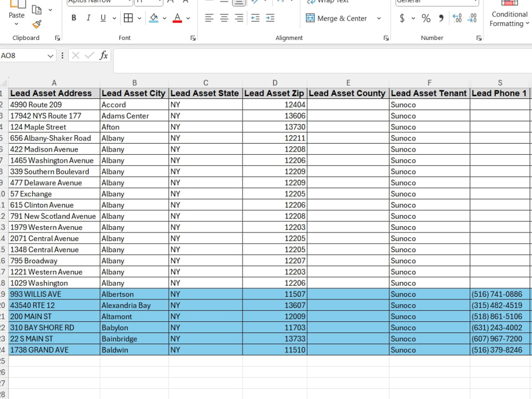Increase decimal places

tap(457, 18)
